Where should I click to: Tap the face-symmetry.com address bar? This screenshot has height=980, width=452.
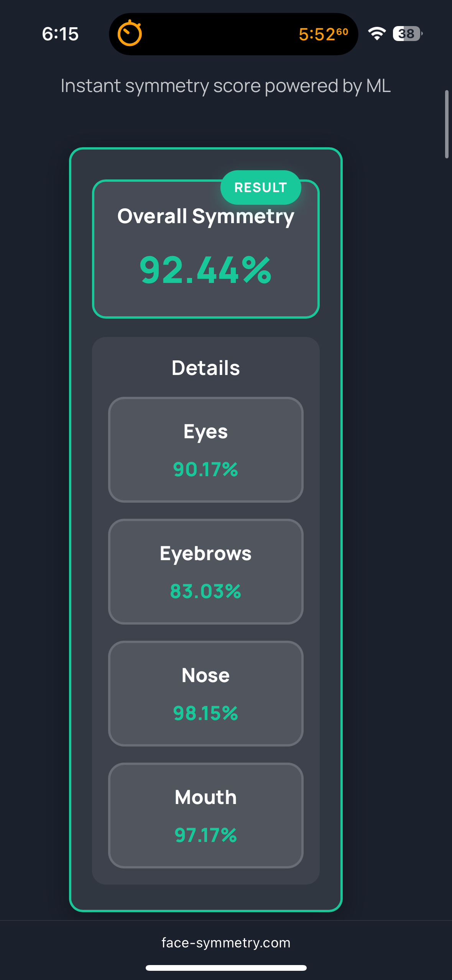226,942
